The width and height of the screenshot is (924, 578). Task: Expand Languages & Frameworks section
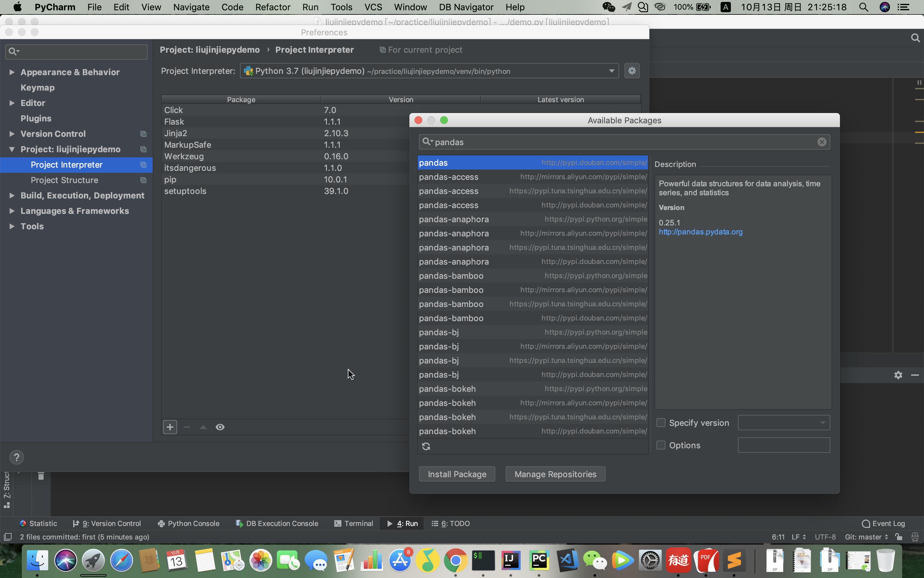[12, 211]
